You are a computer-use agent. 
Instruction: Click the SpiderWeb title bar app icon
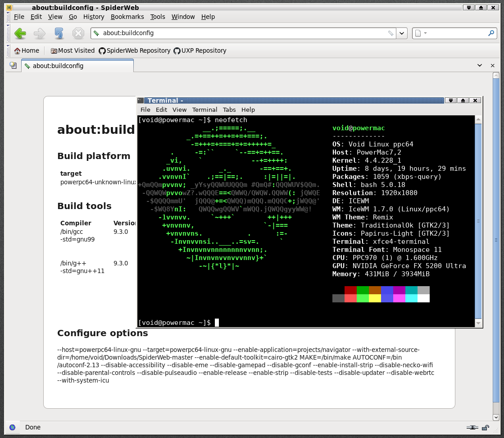coord(9,7)
